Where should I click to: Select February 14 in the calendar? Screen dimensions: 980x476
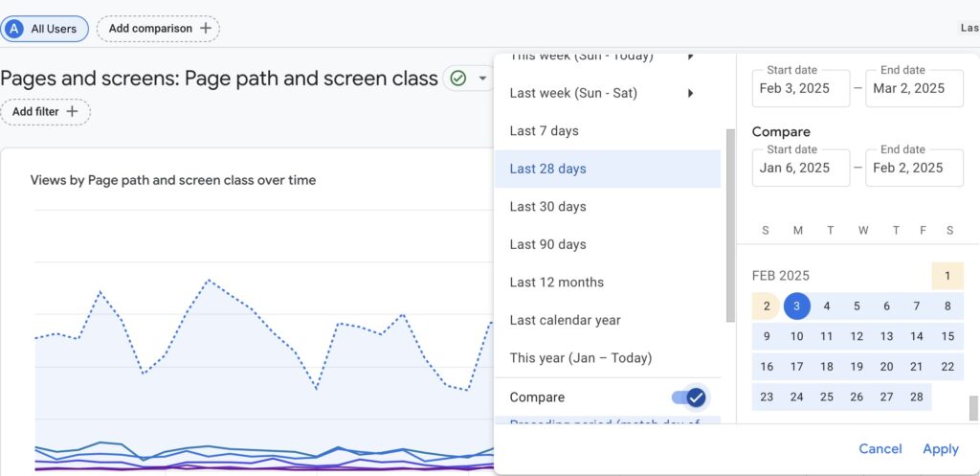917,336
